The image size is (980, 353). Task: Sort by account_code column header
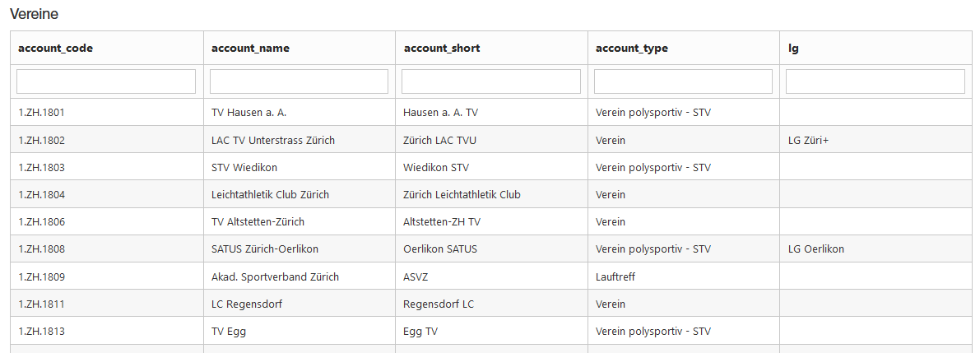[55, 48]
